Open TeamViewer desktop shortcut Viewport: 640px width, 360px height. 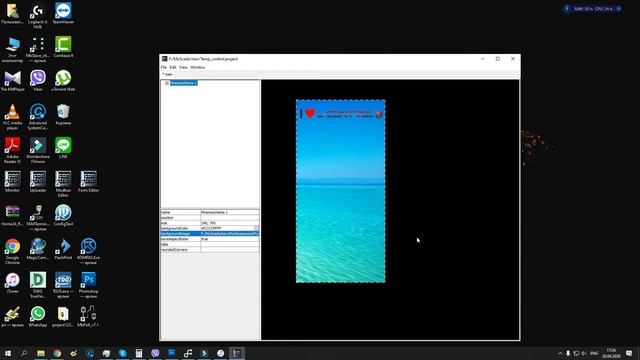point(63,13)
